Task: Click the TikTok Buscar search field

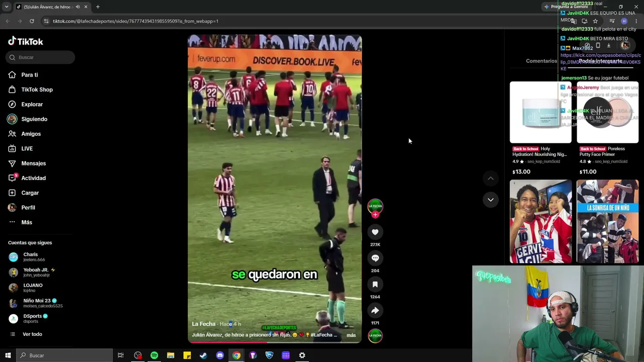Action: coord(41,57)
